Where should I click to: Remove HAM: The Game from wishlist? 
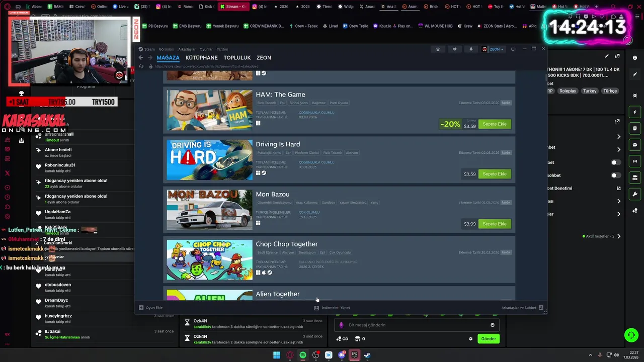[x=506, y=103]
